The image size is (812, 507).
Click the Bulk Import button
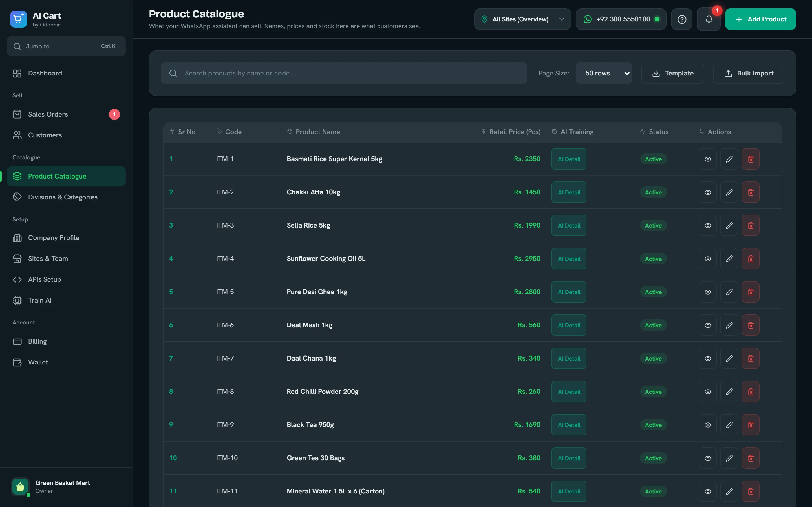(749, 73)
